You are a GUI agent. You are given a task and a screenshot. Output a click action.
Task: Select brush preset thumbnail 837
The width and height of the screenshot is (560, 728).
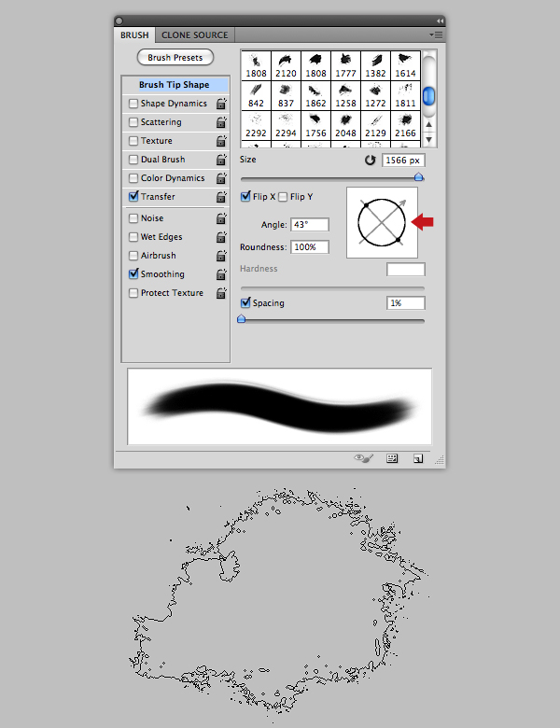tap(286, 95)
